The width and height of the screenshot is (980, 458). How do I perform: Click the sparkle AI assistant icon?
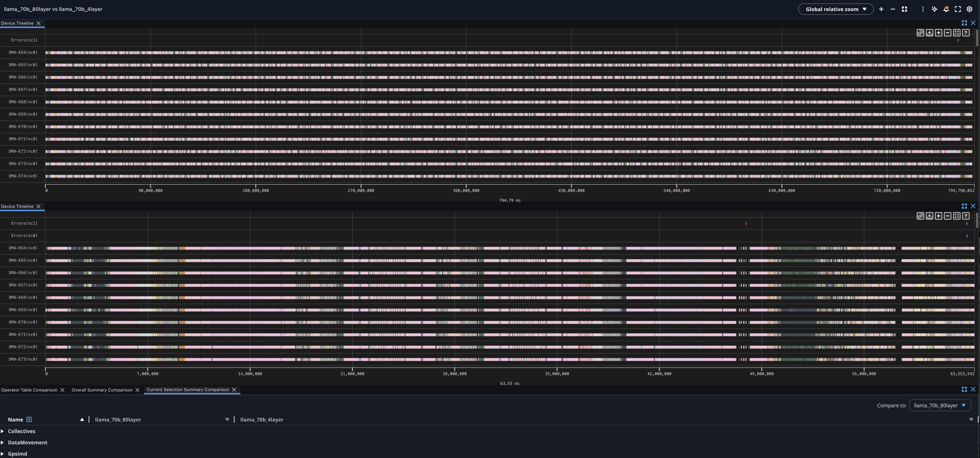(x=934, y=9)
